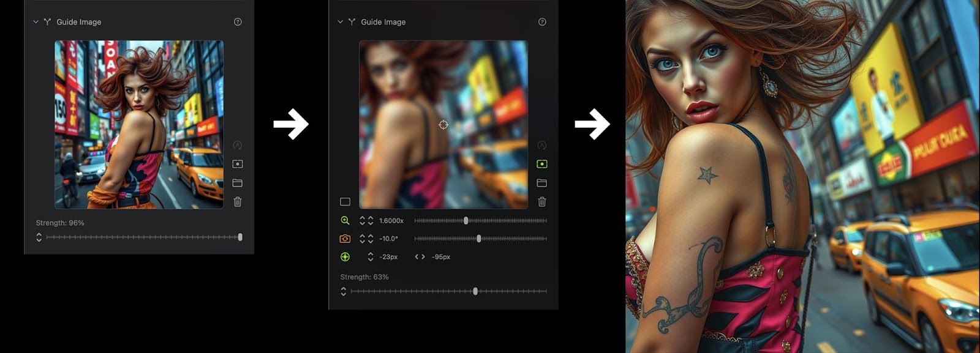Click the stepper next to Strength 96% slider
The width and height of the screenshot is (980, 353).
(39, 237)
